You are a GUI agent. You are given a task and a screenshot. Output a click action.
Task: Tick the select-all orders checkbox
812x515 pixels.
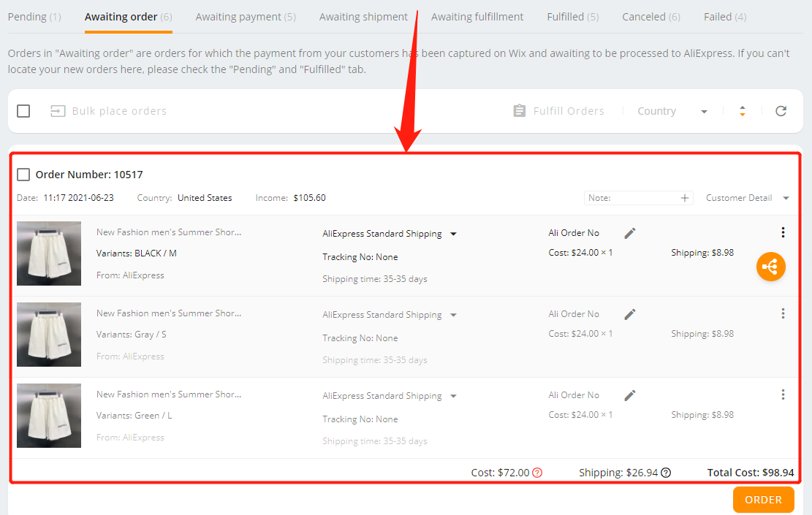click(23, 111)
